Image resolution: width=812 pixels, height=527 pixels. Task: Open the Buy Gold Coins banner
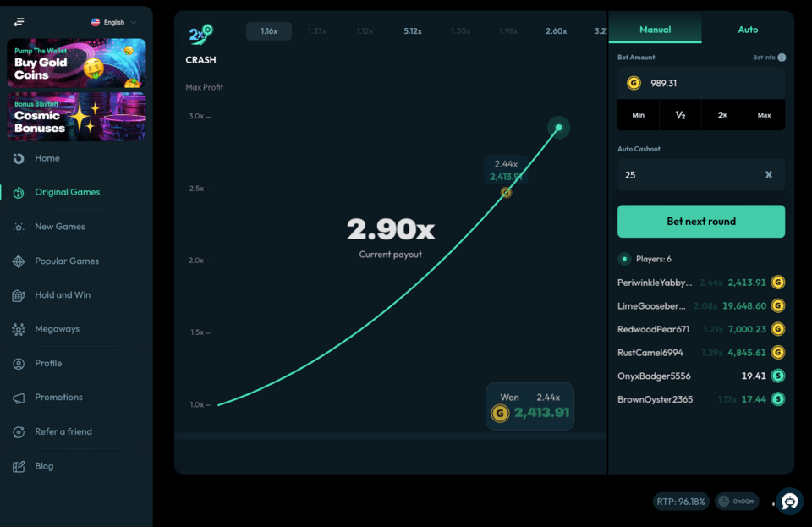(76, 63)
